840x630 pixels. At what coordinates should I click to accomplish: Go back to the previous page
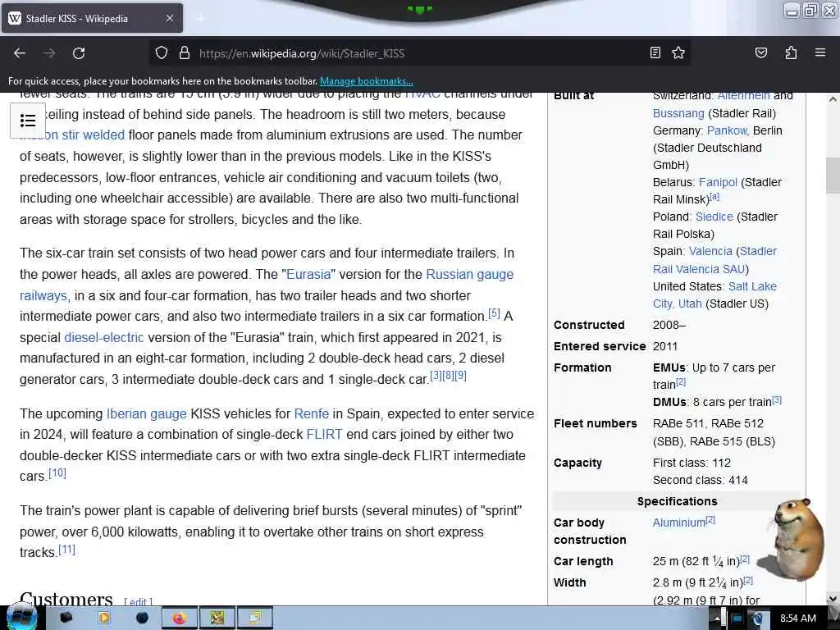(20, 53)
